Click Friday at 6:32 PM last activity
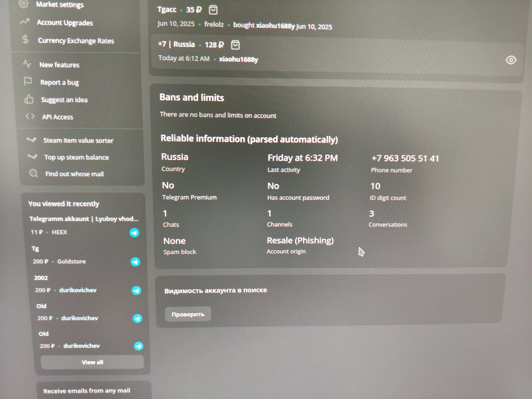The image size is (532, 399). tap(303, 158)
